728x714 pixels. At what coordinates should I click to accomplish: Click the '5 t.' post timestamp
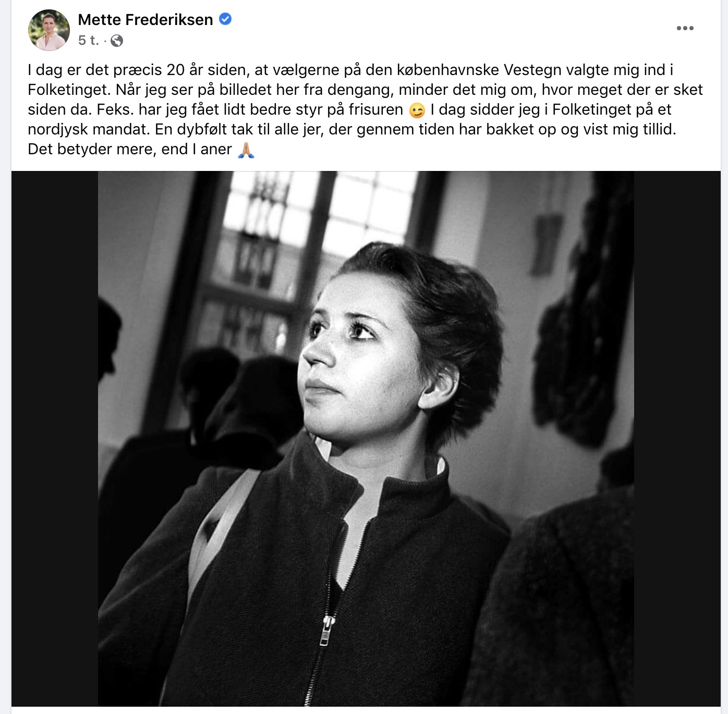coord(89,41)
